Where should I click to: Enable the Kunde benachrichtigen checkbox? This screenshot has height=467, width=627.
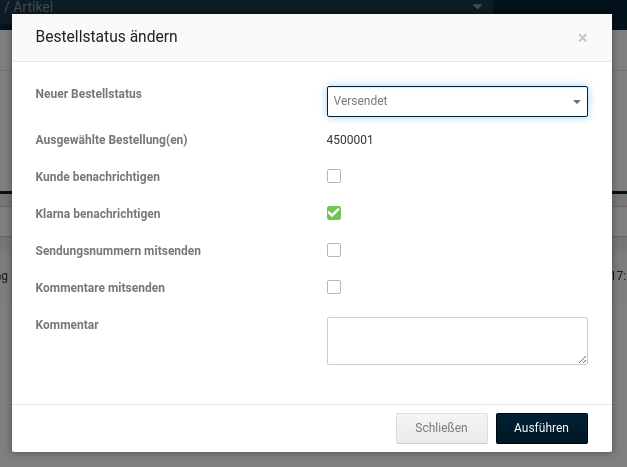[334, 176]
